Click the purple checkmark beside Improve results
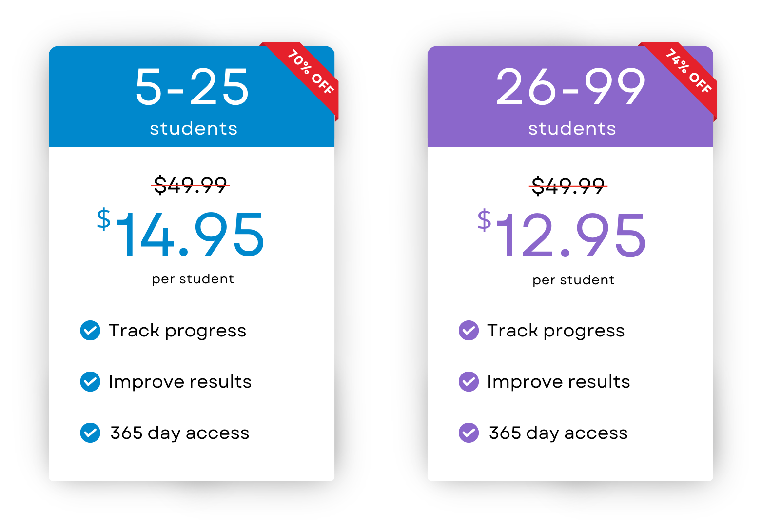The height and width of the screenshot is (532, 762). [469, 381]
